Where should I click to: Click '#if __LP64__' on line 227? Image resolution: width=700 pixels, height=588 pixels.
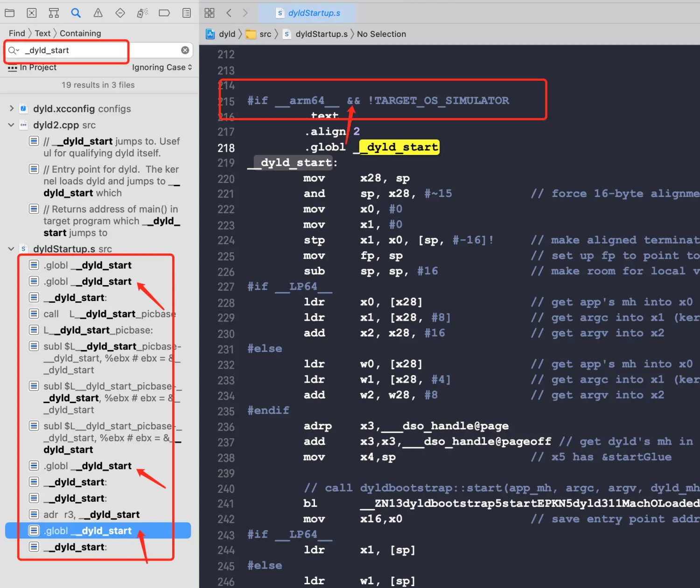coord(290,286)
